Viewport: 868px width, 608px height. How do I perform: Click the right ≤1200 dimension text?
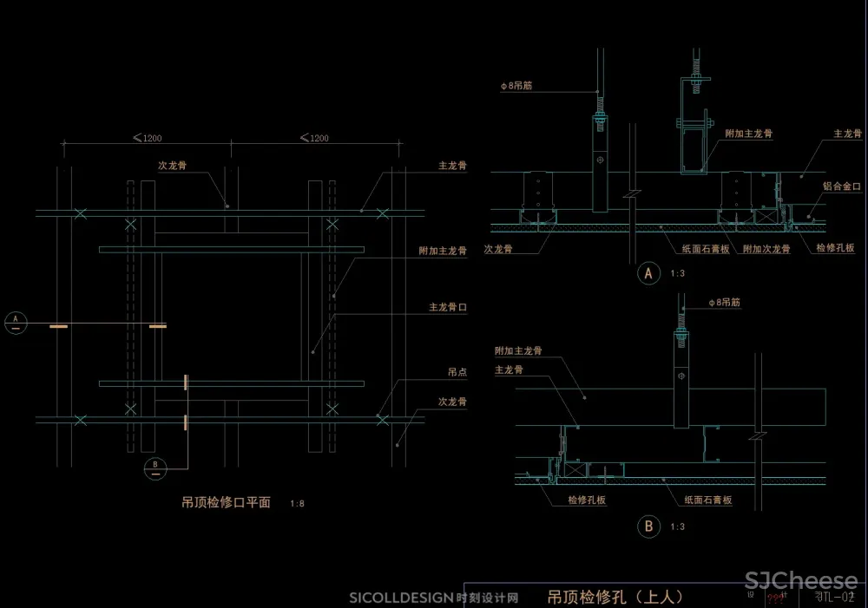313,138
